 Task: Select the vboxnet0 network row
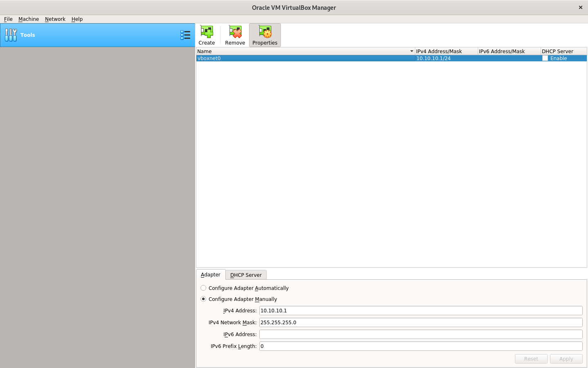coord(392,58)
